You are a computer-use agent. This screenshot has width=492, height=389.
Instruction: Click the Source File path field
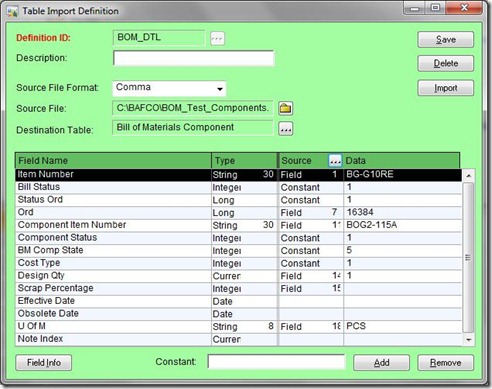[x=193, y=108]
